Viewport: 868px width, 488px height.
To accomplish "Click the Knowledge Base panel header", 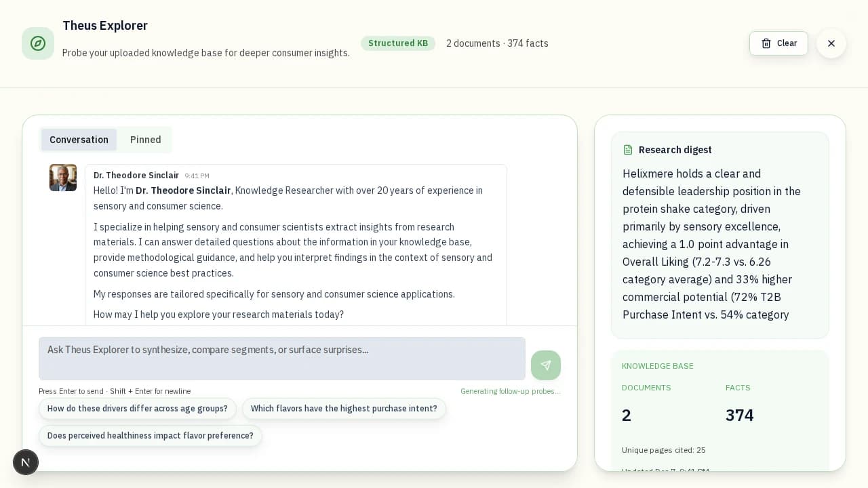I will point(657,366).
